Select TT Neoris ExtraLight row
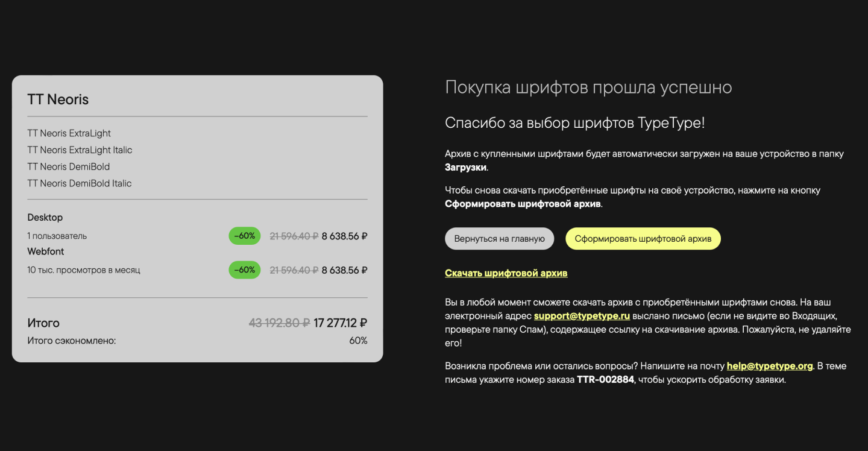This screenshot has width=868, height=451. click(69, 133)
